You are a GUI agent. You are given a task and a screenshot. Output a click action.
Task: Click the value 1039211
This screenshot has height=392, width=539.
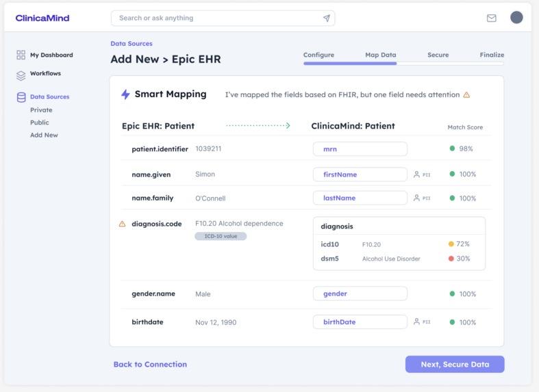(x=208, y=148)
